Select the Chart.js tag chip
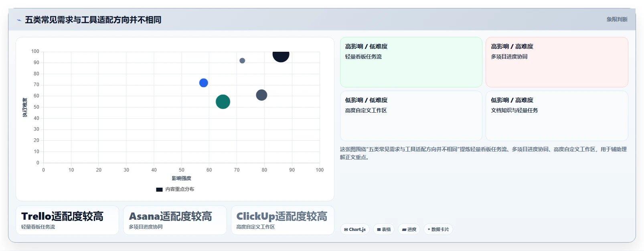The width and height of the screenshot is (644, 251). point(355,229)
